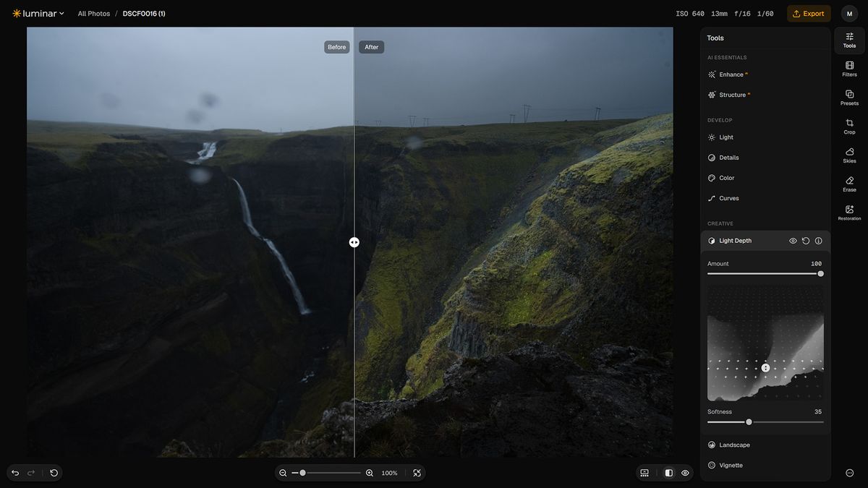Reset the Light Depth tool settings

(x=806, y=241)
